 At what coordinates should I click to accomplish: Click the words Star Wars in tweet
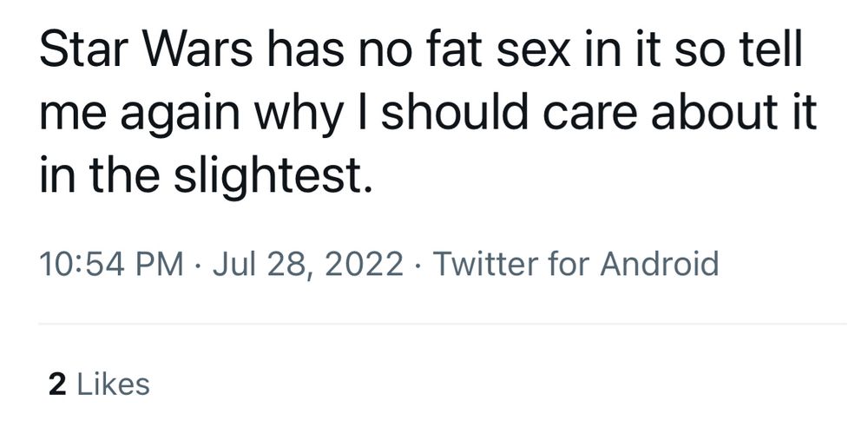146,49
